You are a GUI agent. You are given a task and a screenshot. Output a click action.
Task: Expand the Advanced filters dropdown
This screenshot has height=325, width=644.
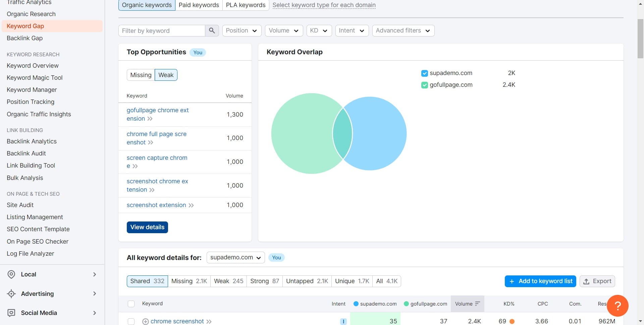[x=403, y=30]
